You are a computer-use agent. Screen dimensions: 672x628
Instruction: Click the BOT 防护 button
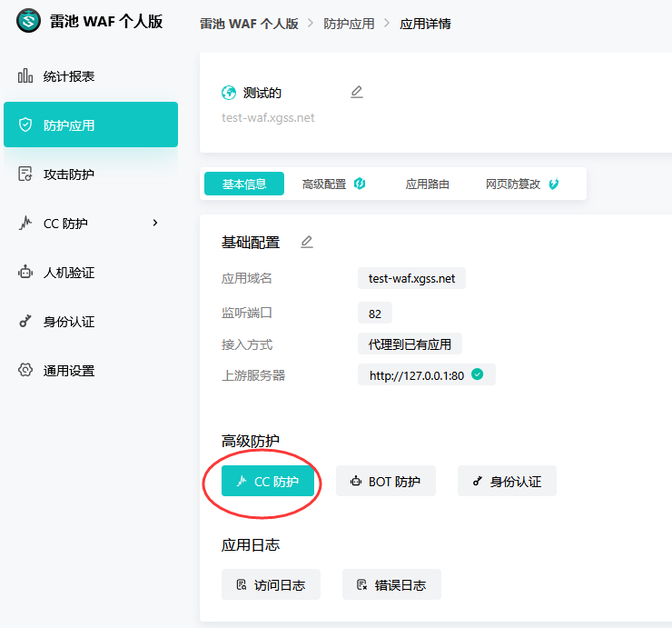[385, 482]
